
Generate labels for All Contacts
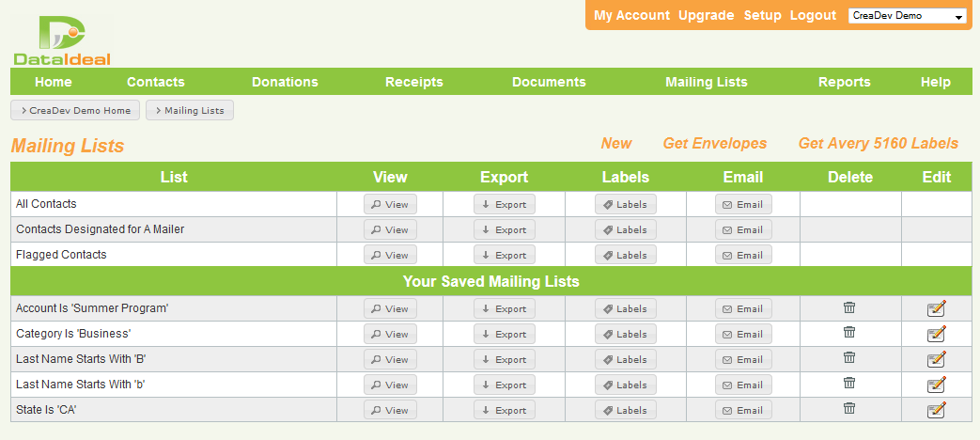tap(626, 204)
